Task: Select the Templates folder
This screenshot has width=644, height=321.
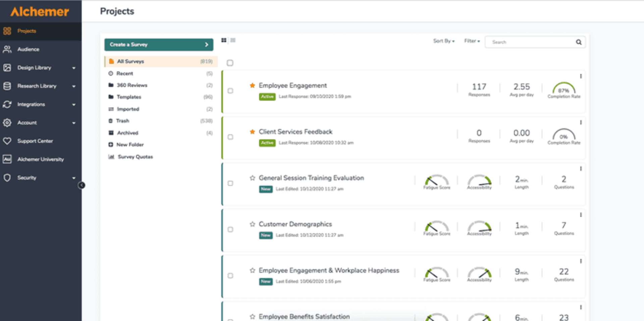Action: (129, 97)
